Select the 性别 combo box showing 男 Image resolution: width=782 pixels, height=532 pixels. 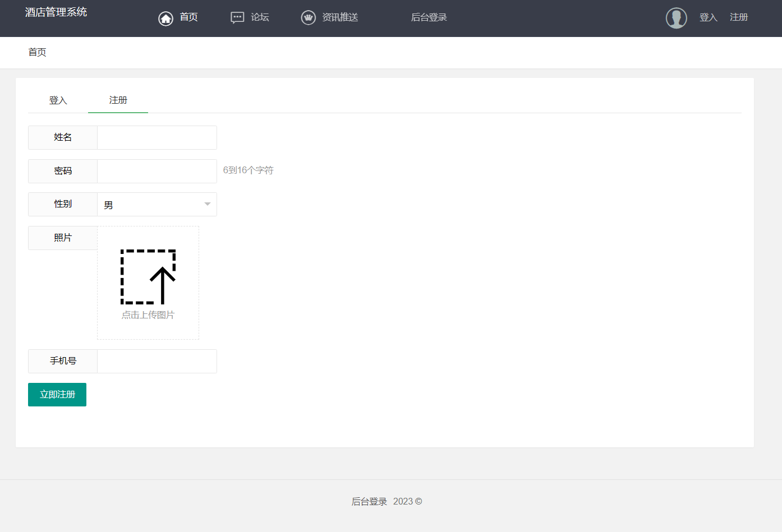(151, 205)
